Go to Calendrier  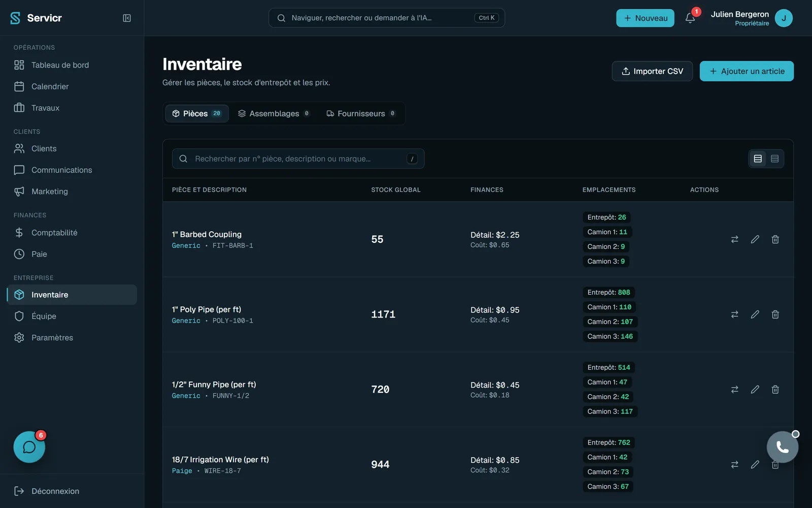coord(72,86)
